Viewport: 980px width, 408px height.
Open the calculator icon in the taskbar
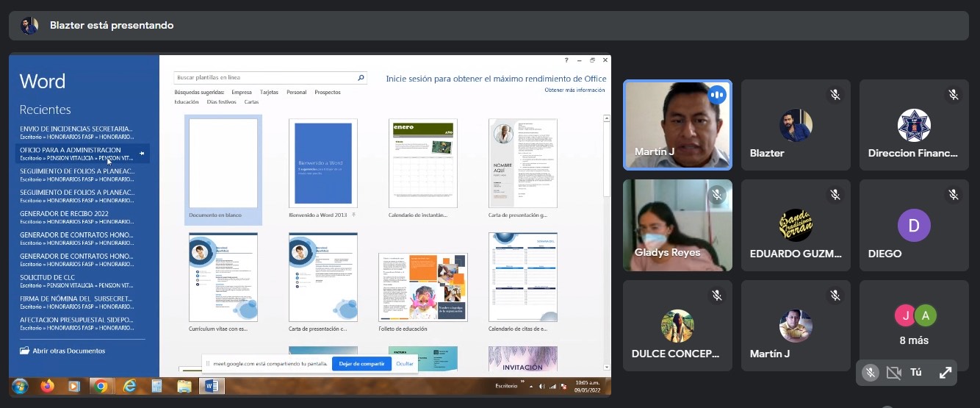coord(156,386)
